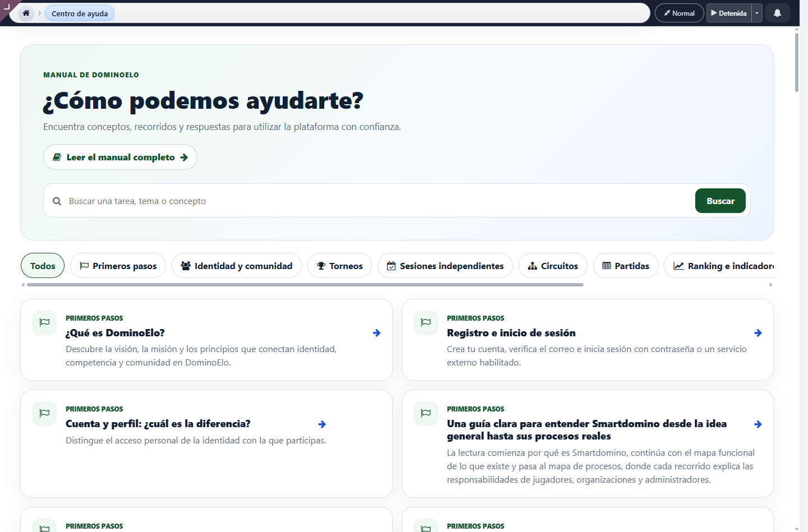Submit search with the Buscar button
The width and height of the screenshot is (808, 532).
(720, 201)
